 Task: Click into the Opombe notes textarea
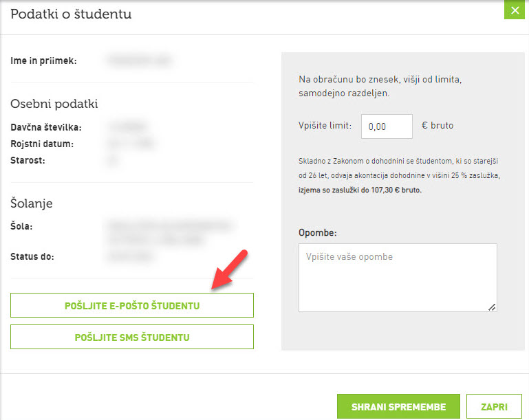(398, 278)
